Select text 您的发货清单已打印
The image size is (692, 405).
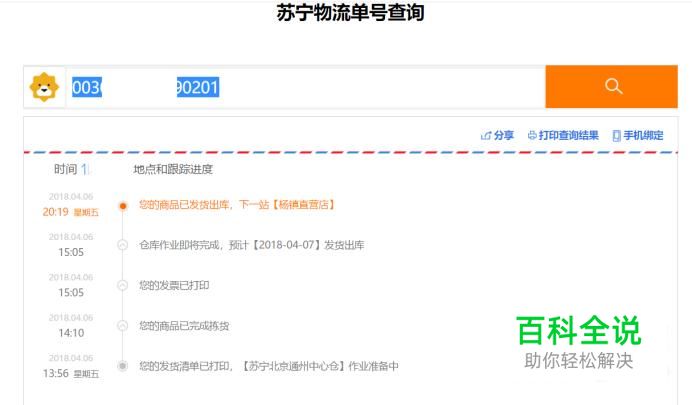[x=184, y=366]
